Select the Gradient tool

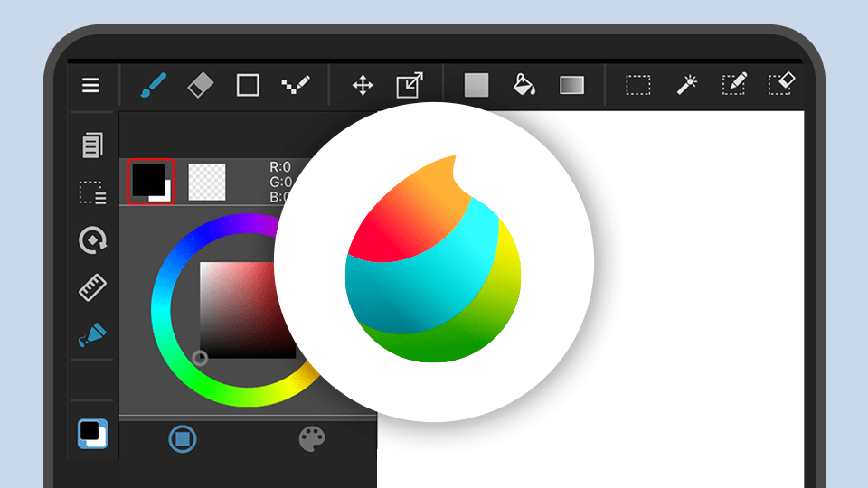(x=571, y=86)
